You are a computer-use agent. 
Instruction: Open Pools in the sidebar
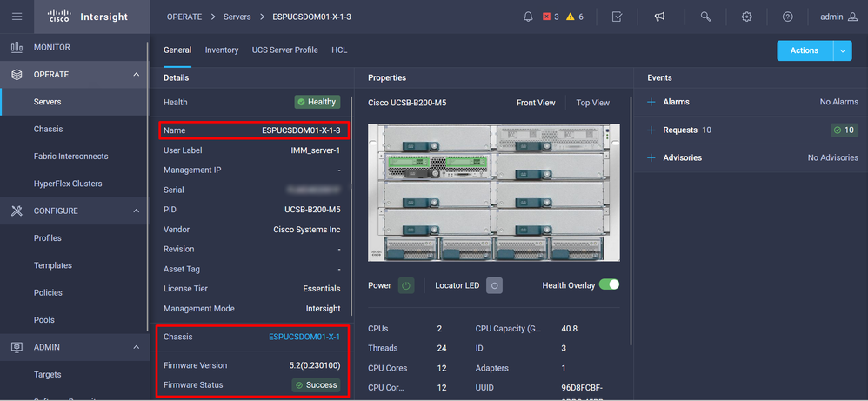pyautogui.click(x=74, y=319)
